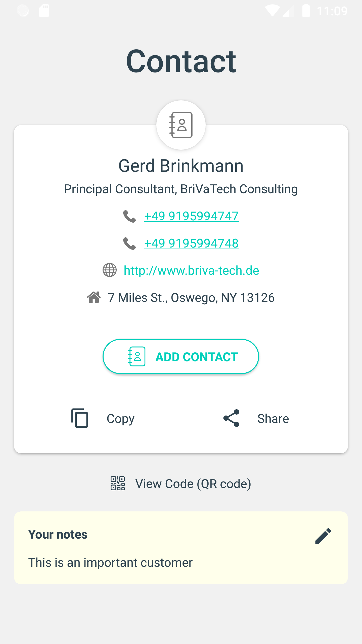This screenshot has height=644, width=362.
Task: Call the number +49 9195994748
Action: click(191, 243)
